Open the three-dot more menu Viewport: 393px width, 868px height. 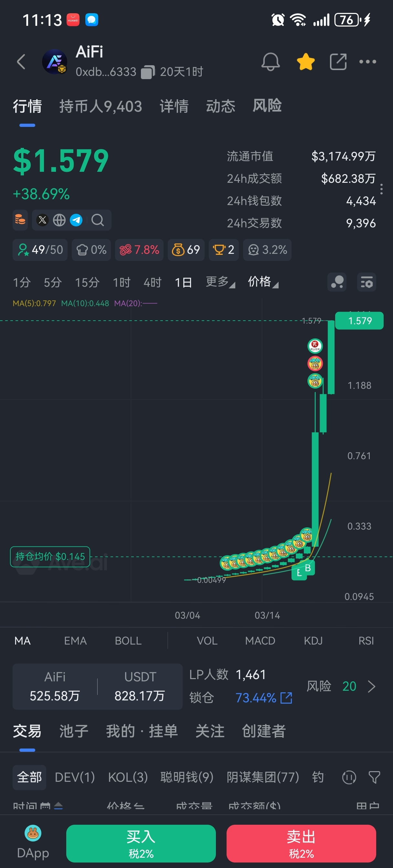click(x=368, y=62)
